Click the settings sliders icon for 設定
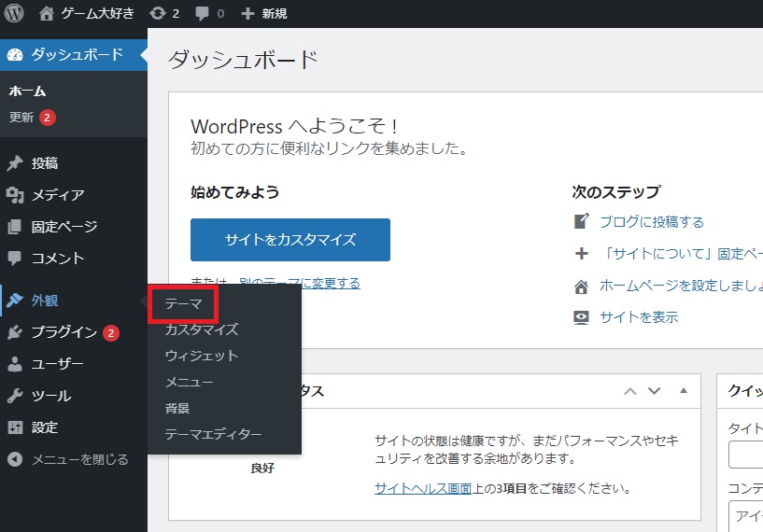 click(15, 427)
